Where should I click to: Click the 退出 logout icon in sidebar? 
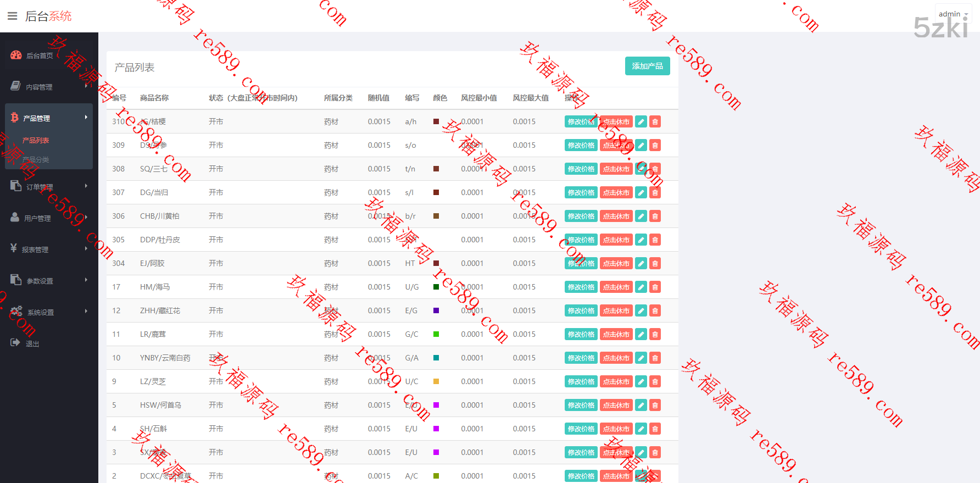pos(15,343)
